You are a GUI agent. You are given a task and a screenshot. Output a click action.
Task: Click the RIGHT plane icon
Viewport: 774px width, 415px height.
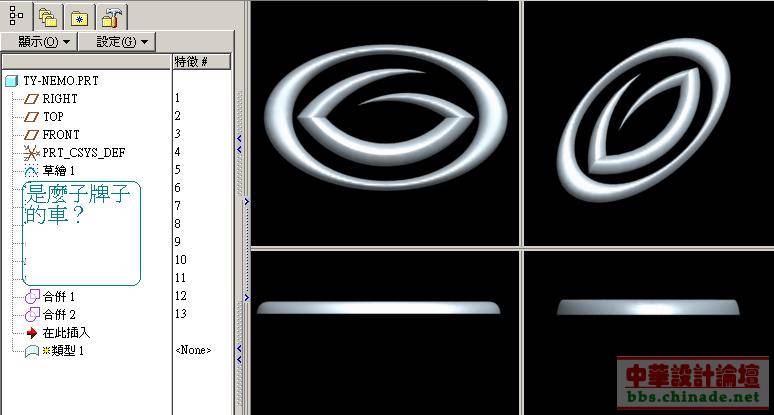pyautogui.click(x=31, y=99)
